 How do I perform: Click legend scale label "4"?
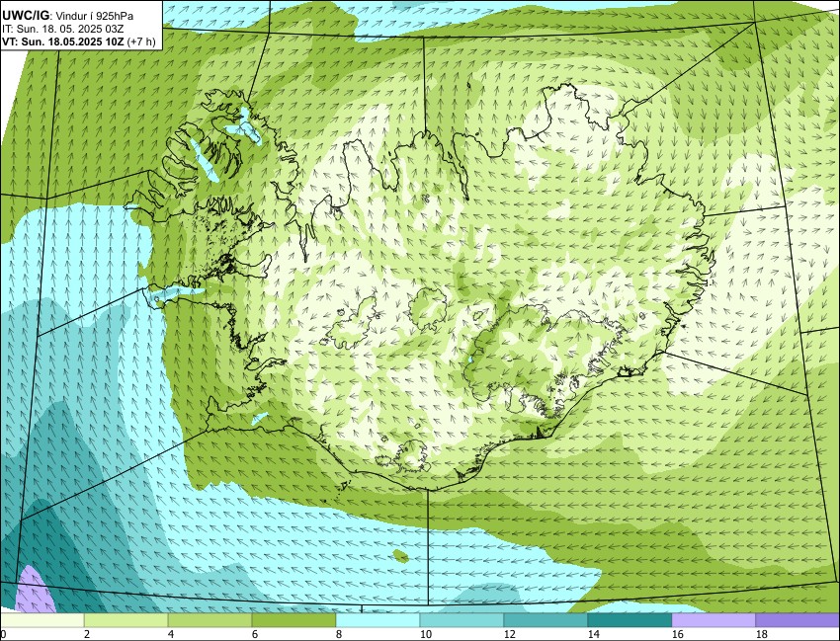pos(170,634)
